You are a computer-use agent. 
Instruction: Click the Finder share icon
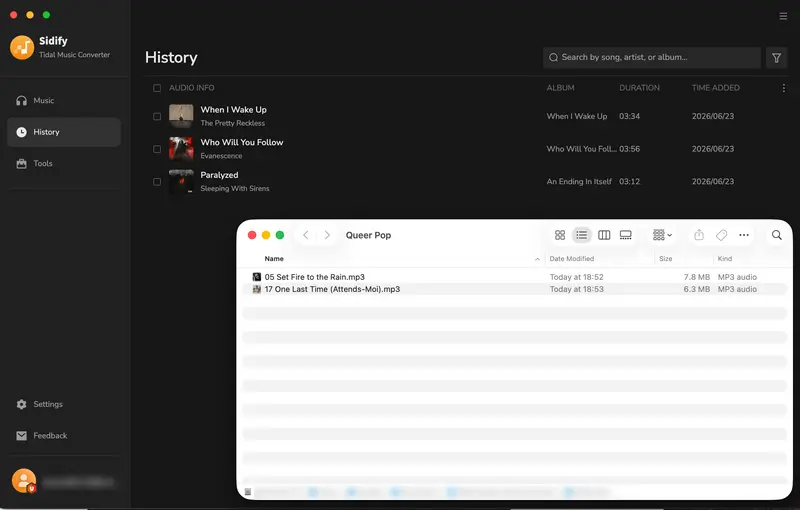(699, 235)
